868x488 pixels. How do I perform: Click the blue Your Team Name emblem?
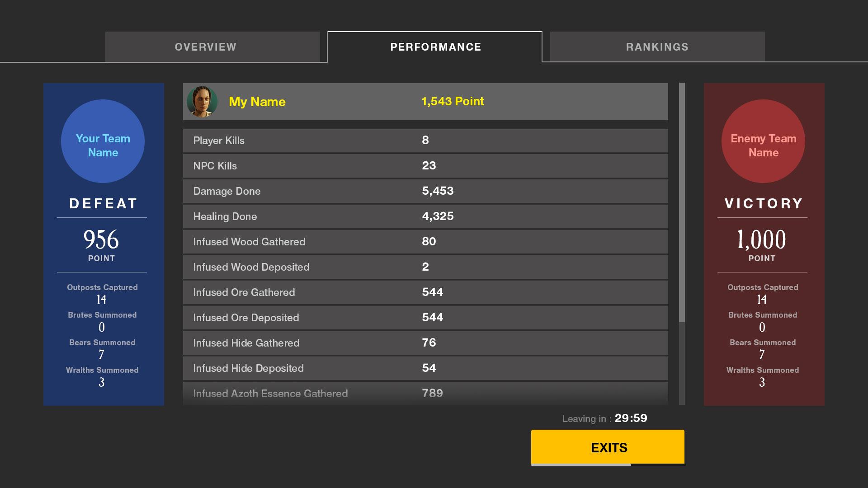(x=103, y=141)
